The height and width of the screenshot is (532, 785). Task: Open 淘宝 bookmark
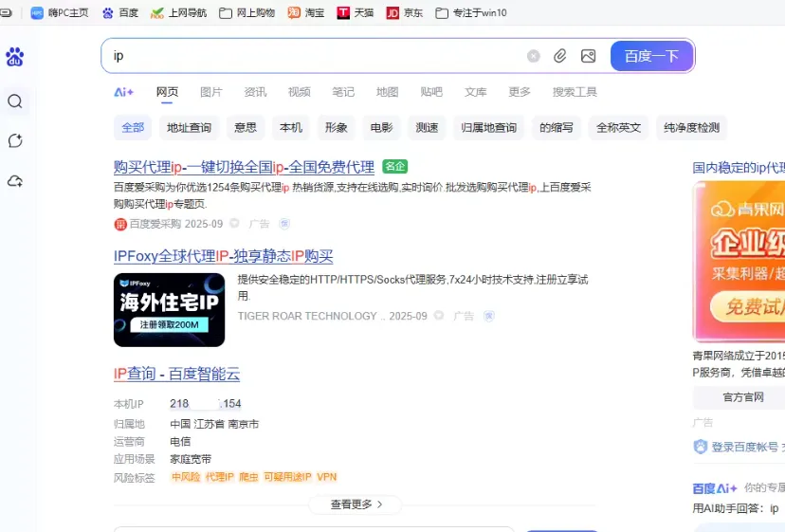click(306, 13)
